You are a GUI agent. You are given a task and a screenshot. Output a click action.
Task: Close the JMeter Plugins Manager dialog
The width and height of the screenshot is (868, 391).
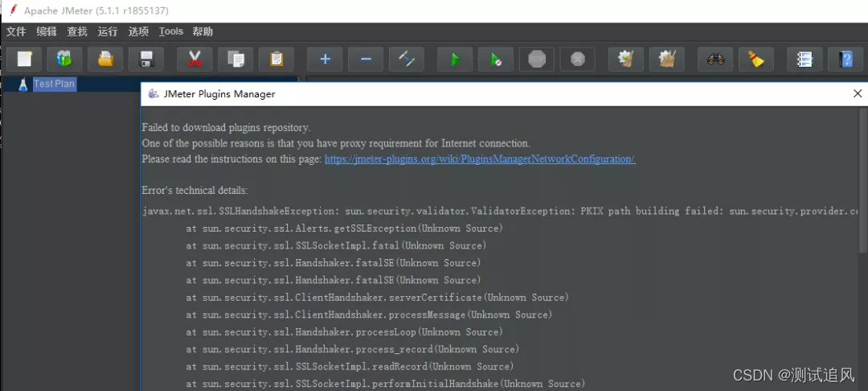tap(858, 93)
